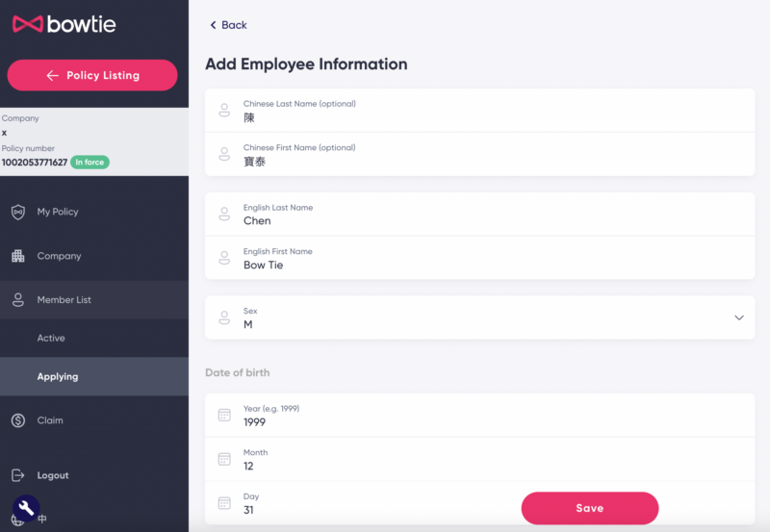770x532 pixels.
Task: Click the Claim dollar icon
Action: click(x=17, y=420)
